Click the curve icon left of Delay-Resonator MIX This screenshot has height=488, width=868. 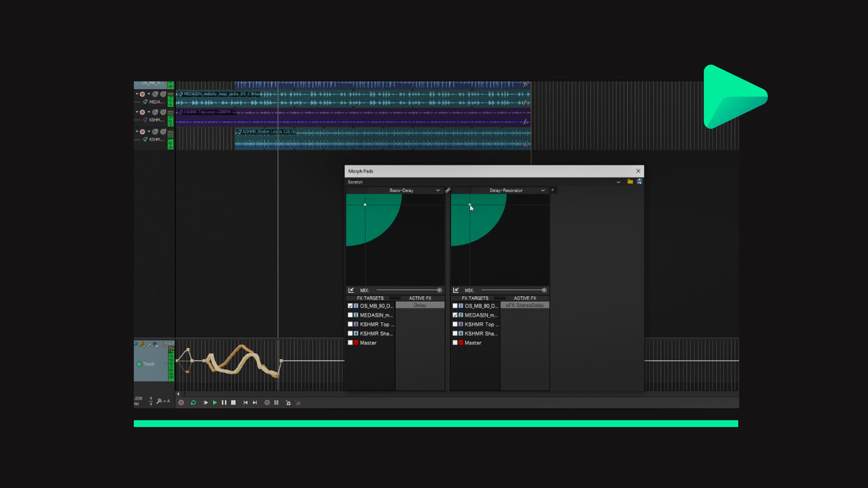click(x=456, y=290)
